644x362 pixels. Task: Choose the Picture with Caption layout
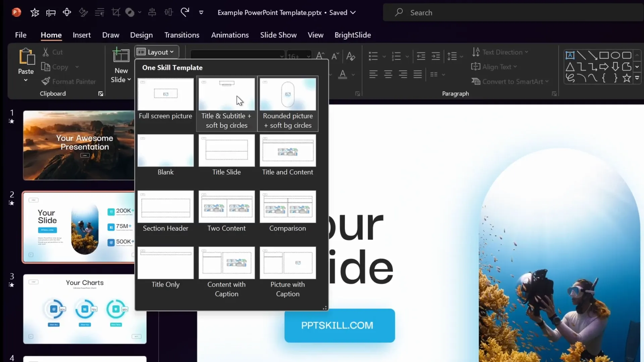click(287, 272)
